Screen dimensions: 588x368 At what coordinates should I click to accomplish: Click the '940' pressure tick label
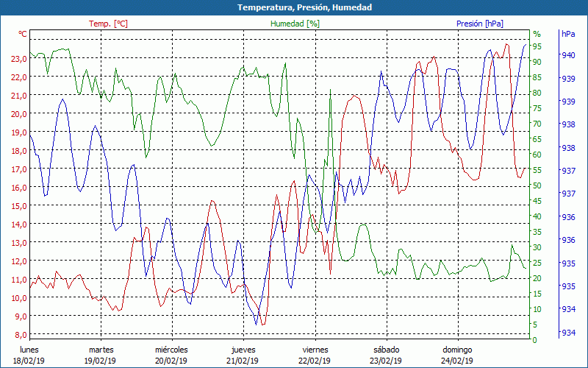pos(568,55)
